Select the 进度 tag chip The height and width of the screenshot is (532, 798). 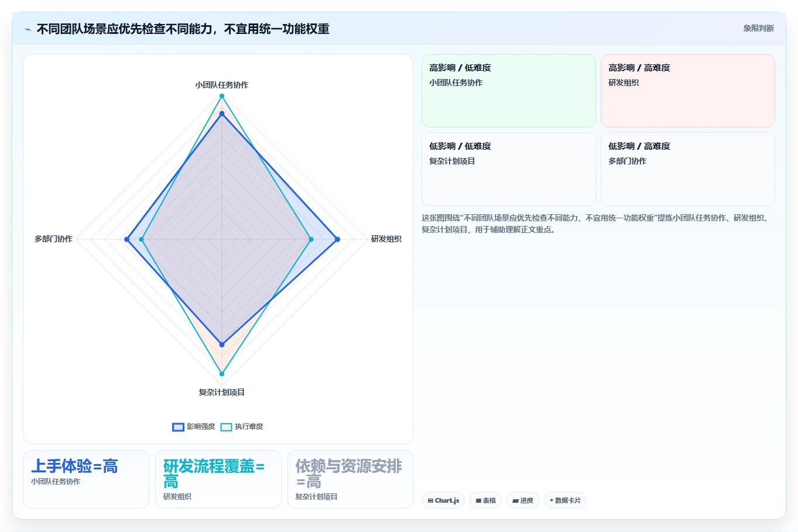pos(523,500)
